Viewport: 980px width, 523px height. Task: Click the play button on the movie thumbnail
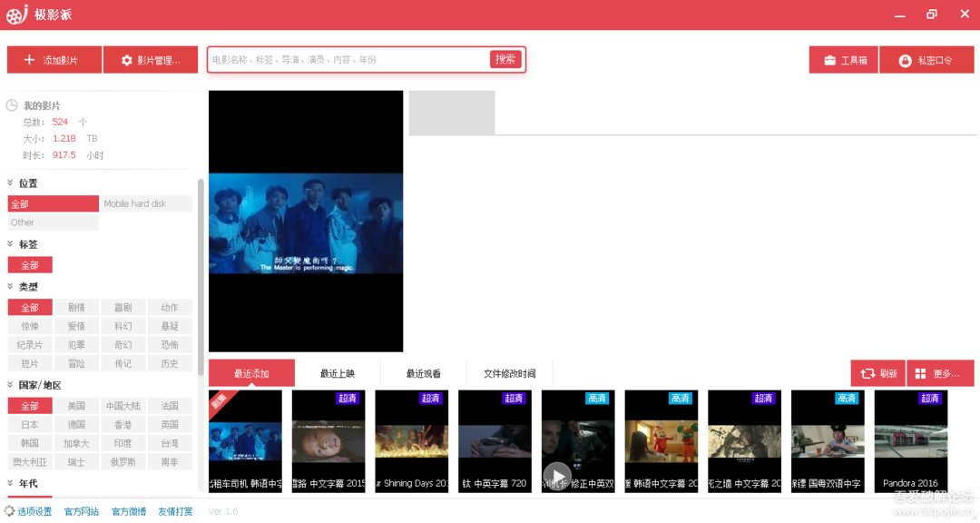[557, 476]
